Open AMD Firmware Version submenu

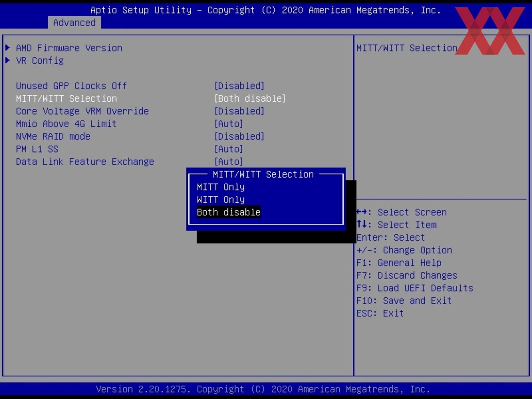(69, 48)
